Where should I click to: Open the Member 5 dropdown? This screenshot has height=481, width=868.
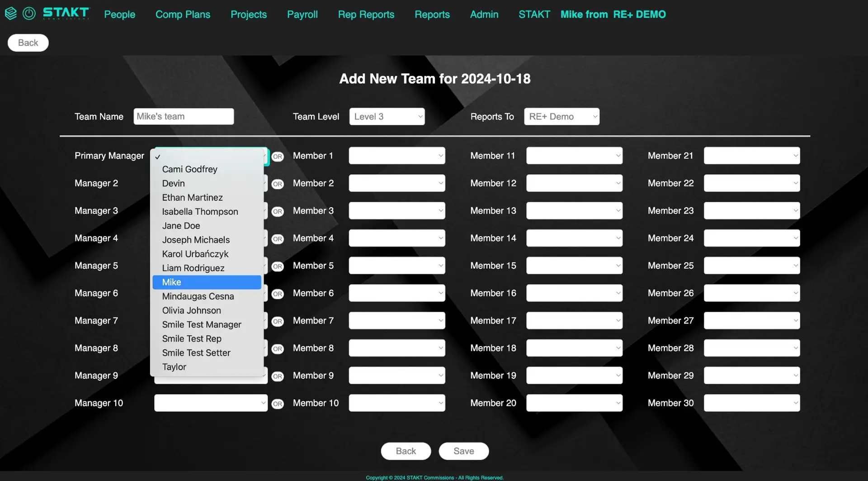coord(397,266)
